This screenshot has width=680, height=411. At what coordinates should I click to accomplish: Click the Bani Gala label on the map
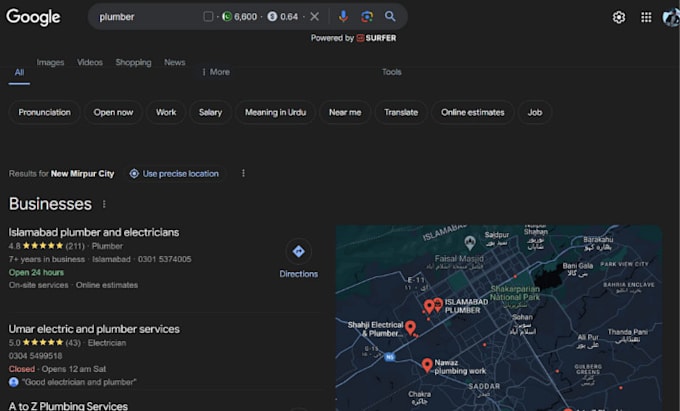tap(578, 266)
